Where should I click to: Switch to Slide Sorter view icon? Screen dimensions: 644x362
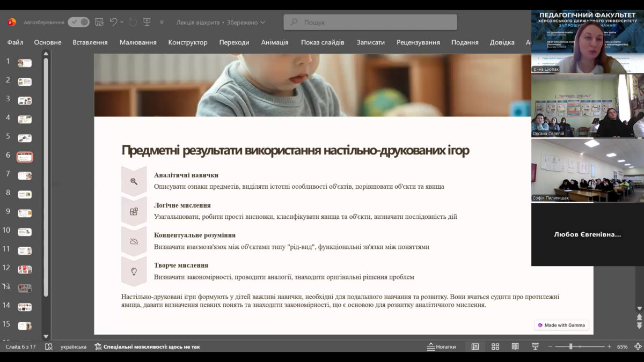pyautogui.click(x=495, y=347)
